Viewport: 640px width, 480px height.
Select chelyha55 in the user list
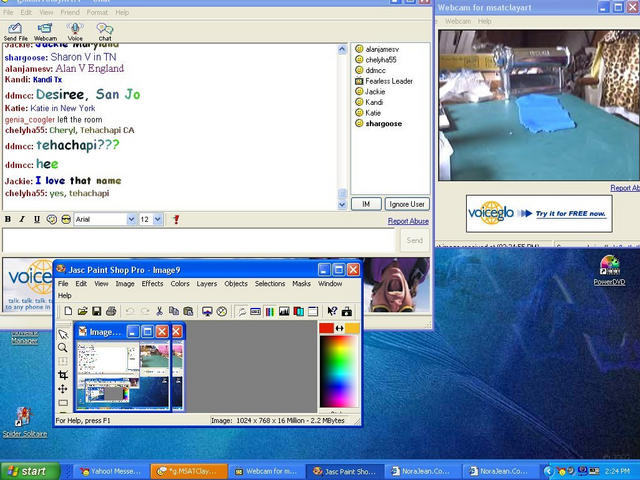[x=380, y=60]
